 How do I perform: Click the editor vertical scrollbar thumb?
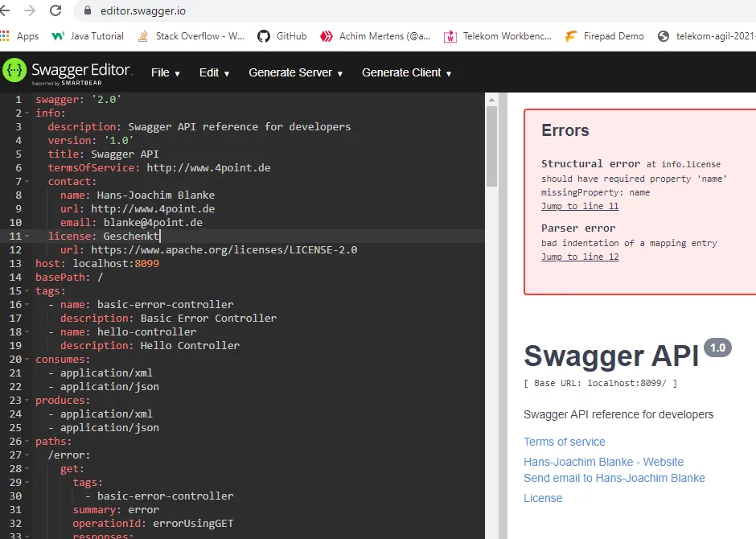point(491,146)
